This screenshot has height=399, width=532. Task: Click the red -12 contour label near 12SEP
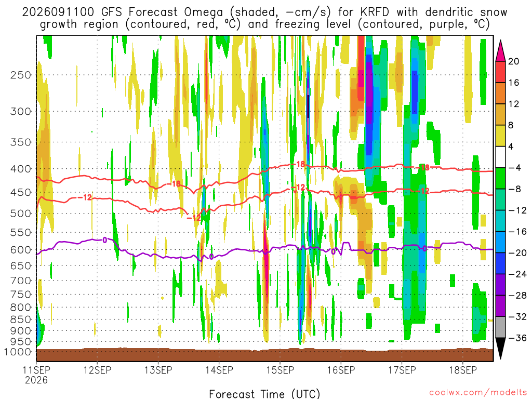(85, 197)
